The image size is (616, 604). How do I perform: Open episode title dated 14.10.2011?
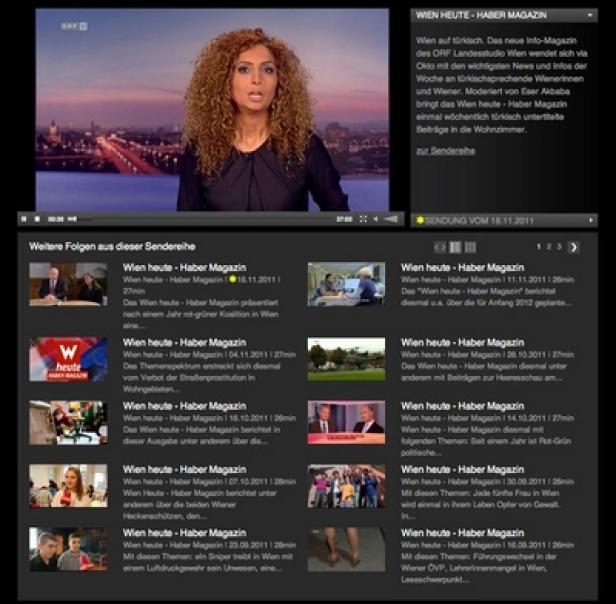click(463, 406)
